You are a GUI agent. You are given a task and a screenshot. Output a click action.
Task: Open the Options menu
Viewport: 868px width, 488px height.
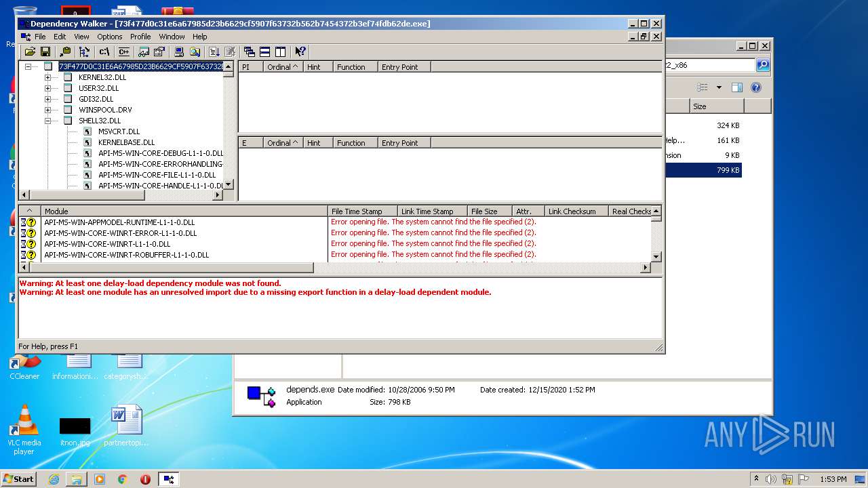(110, 37)
